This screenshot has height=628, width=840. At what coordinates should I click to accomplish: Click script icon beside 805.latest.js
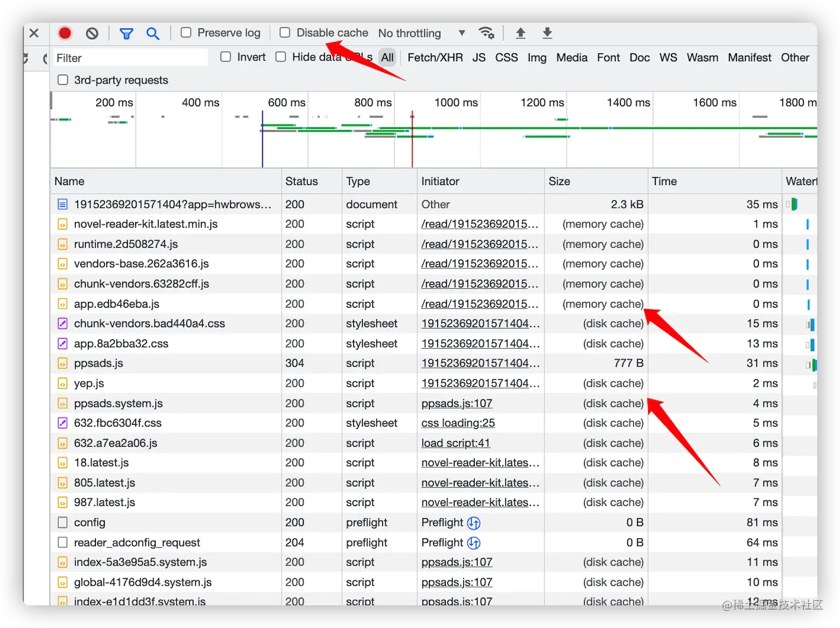pos(63,483)
